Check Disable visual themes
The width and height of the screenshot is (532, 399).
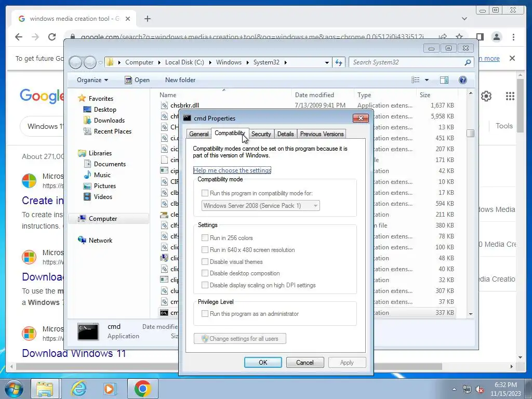tap(205, 262)
